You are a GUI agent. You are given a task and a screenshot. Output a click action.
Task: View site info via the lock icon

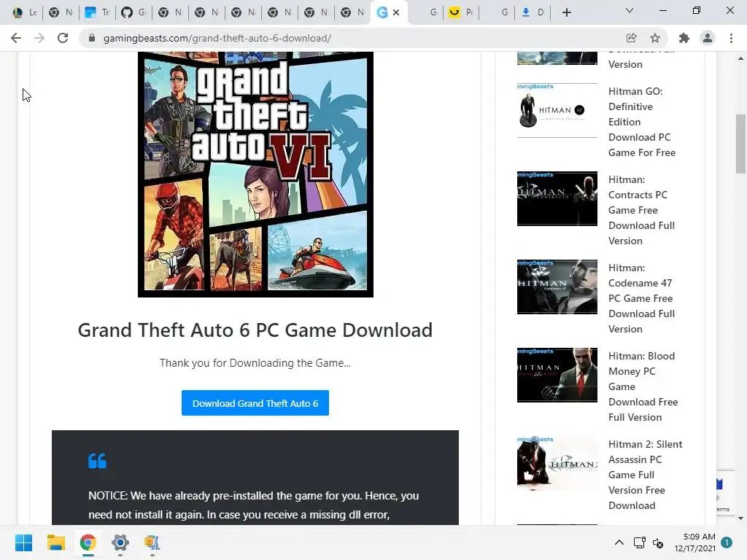pyautogui.click(x=92, y=38)
